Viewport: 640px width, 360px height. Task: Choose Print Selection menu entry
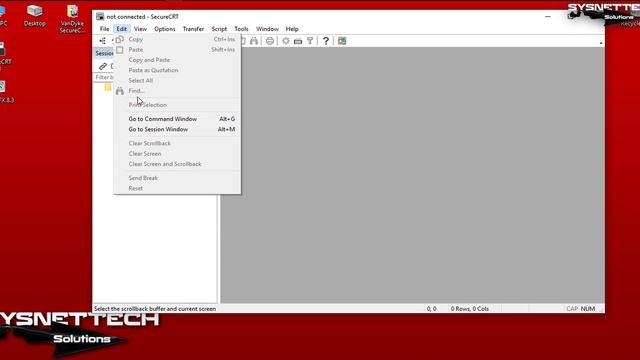click(177, 105)
